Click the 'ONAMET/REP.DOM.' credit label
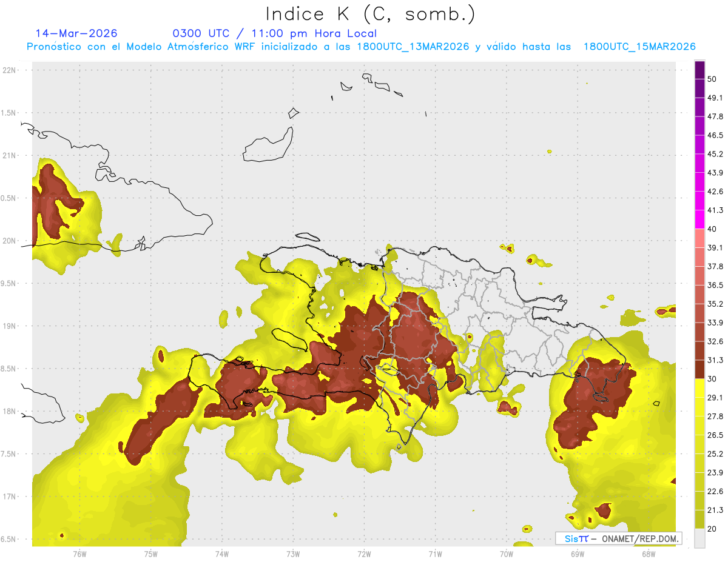Viewport: 728px width, 562px height. pyautogui.click(x=639, y=538)
